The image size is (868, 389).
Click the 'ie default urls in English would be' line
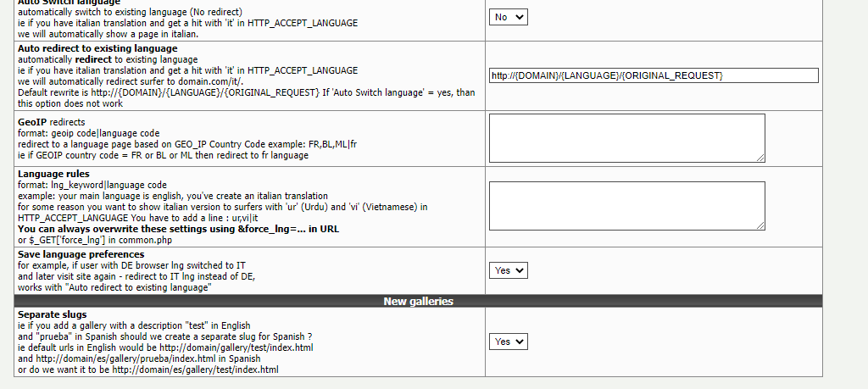[x=165, y=347]
